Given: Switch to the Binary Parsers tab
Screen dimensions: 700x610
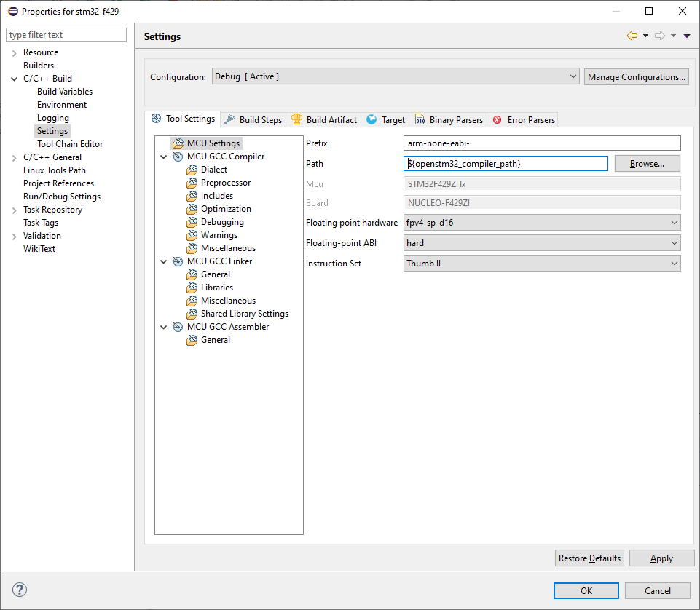Looking at the screenshot, I should point(449,119).
